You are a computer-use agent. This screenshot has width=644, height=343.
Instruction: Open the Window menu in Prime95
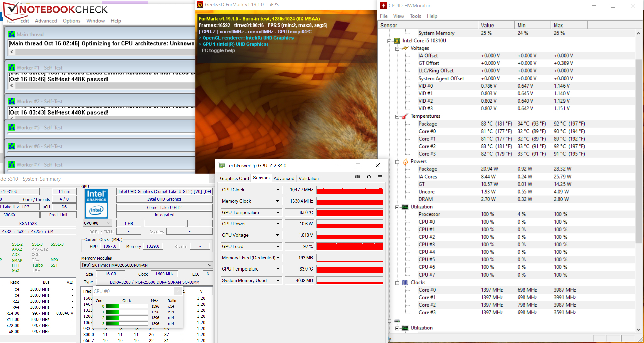[x=96, y=21]
